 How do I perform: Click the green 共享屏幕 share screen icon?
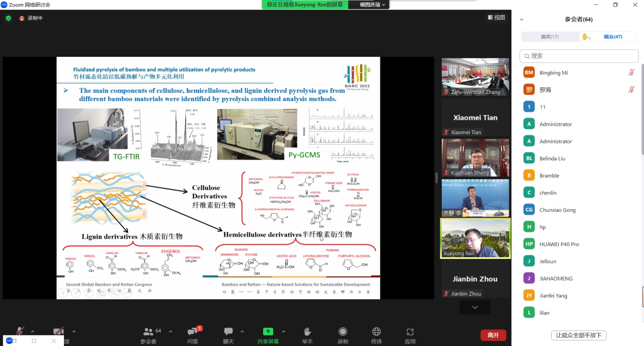click(268, 331)
